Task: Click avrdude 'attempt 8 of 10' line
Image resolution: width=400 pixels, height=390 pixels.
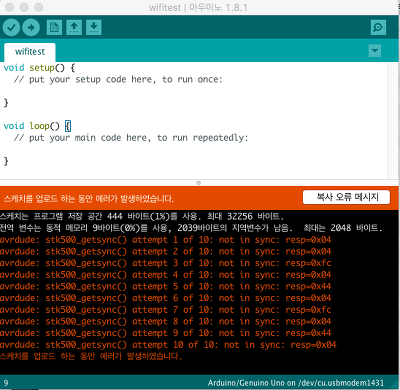Action: pyautogui.click(x=166, y=322)
